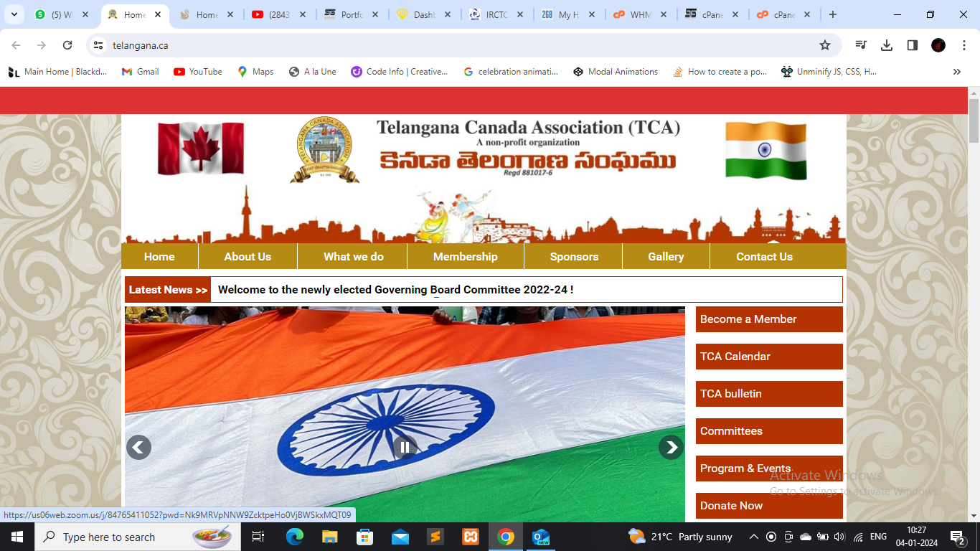The width and height of the screenshot is (980, 551).
Task: Show hidden system tray icons
Action: pos(753,537)
